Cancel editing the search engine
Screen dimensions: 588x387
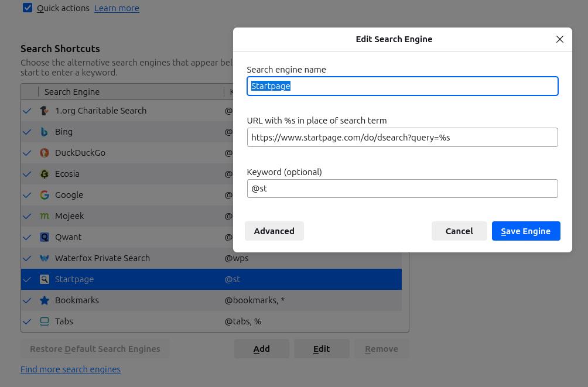pyautogui.click(x=459, y=231)
